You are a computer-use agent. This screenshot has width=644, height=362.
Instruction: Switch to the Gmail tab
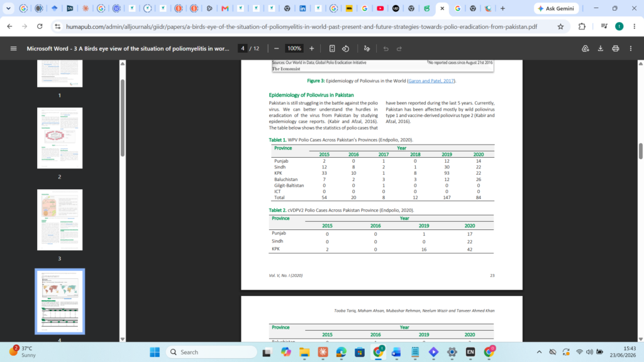225,8
